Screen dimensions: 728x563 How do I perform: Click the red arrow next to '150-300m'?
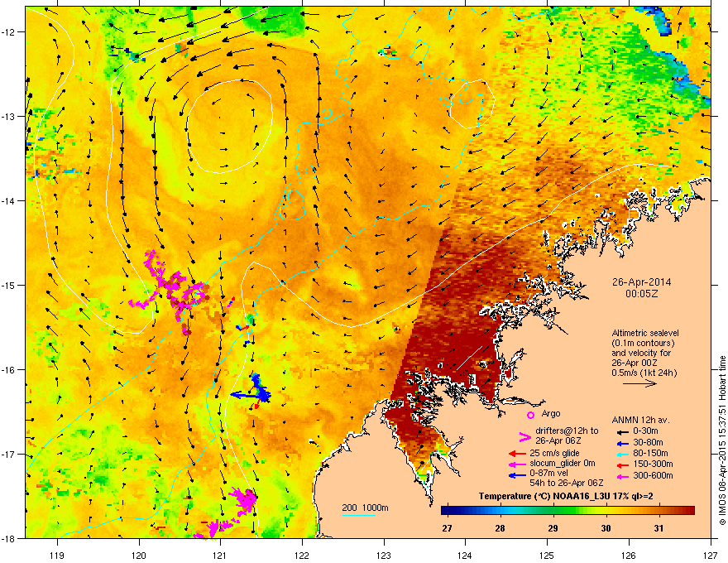(x=622, y=464)
